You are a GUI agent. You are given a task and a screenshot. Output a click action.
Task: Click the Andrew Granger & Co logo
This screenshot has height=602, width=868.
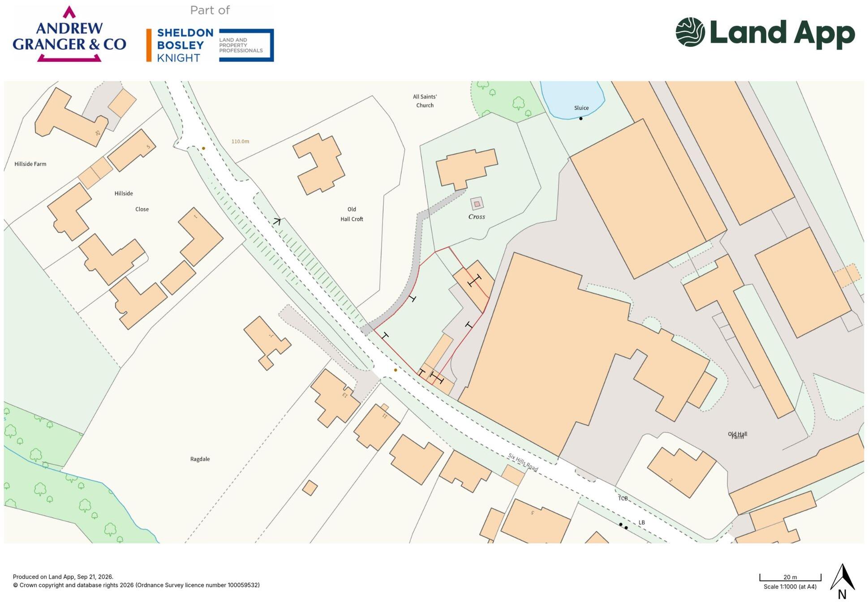pos(69,34)
